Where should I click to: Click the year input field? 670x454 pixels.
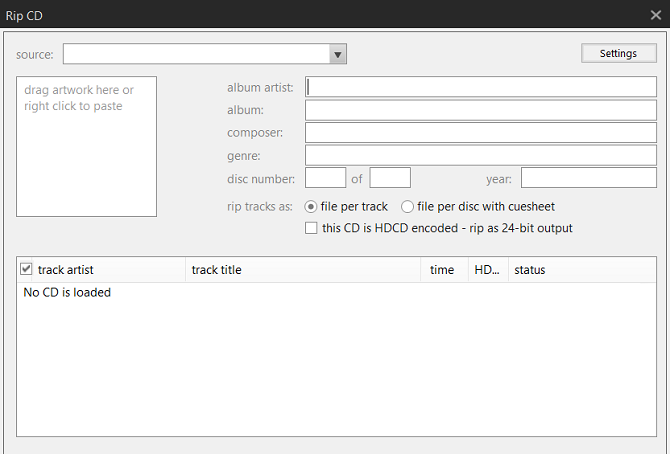[588, 179]
